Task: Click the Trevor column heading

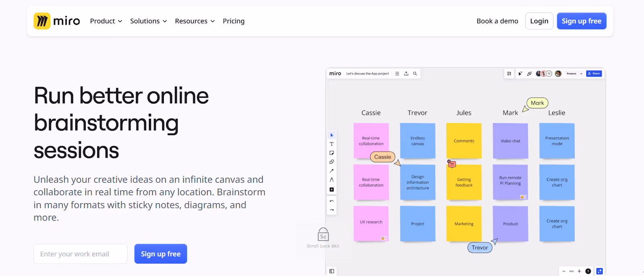Action: [x=417, y=113]
